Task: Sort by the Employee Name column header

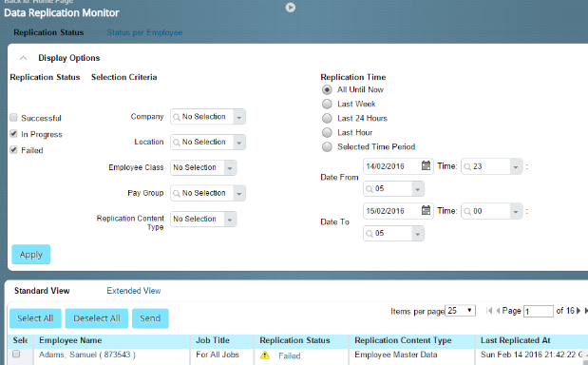Action: [112, 340]
